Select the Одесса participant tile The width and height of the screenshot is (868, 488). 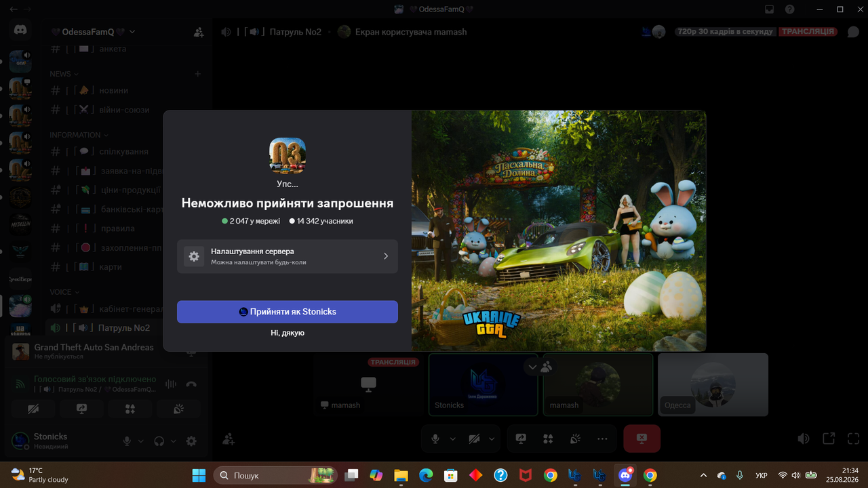(x=713, y=384)
